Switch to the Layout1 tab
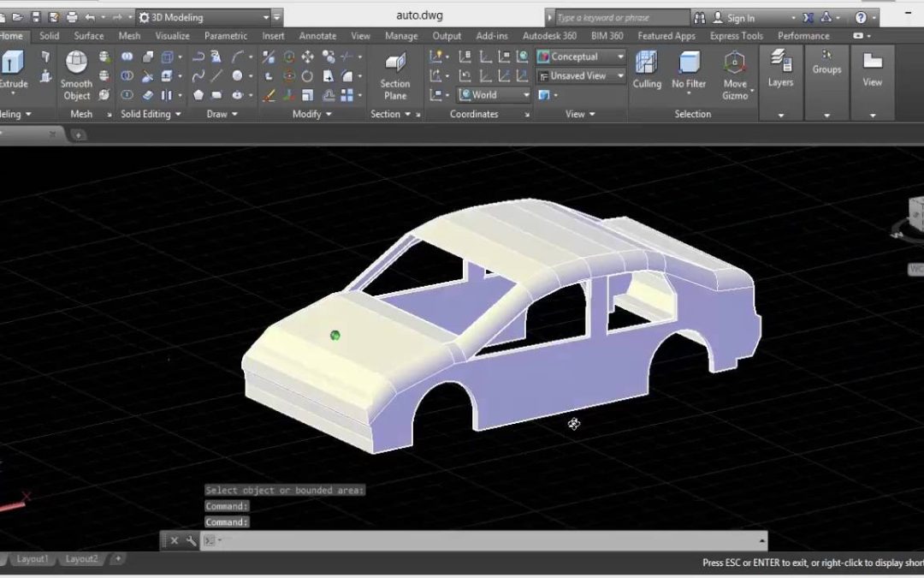 [x=32, y=558]
